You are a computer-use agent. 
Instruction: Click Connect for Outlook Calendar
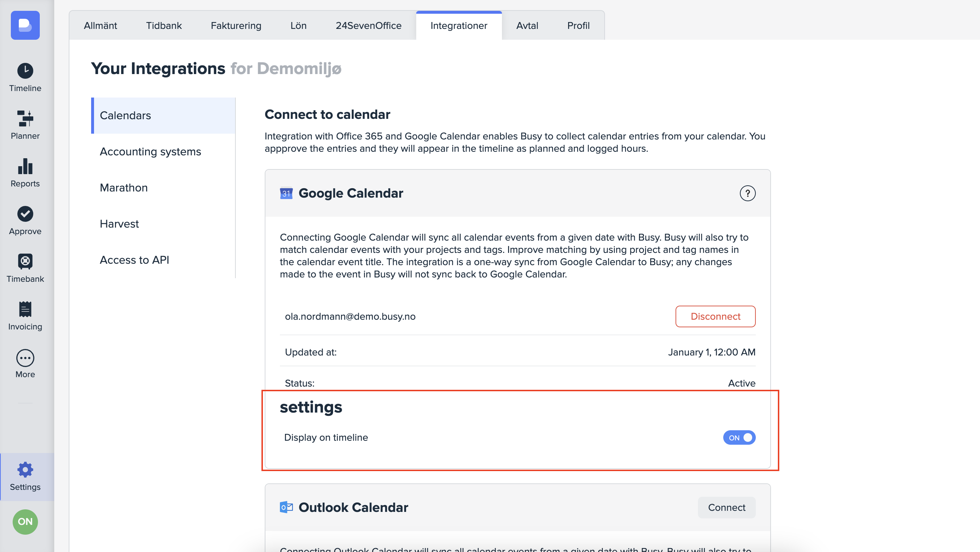pyautogui.click(x=726, y=508)
